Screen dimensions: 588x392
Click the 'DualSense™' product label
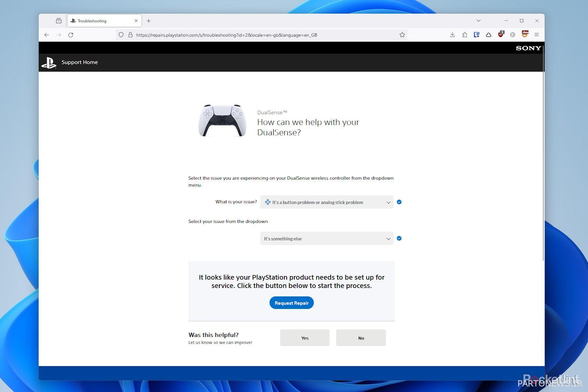272,112
